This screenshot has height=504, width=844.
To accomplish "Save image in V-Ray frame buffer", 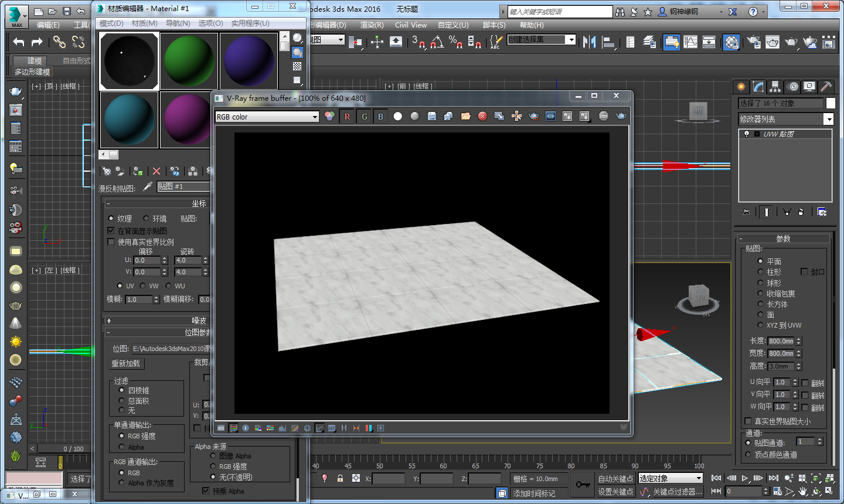I will click(432, 116).
